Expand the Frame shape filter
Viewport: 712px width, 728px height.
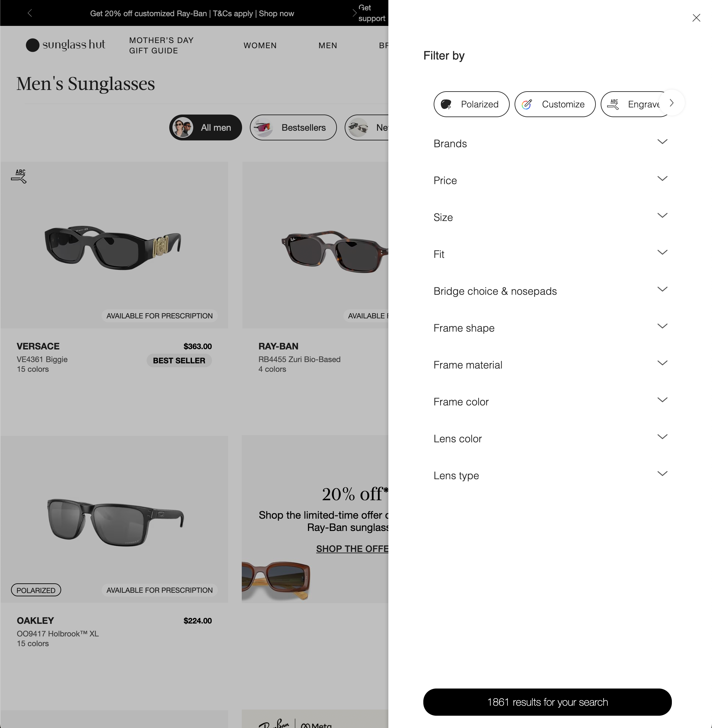coord(551,328)
